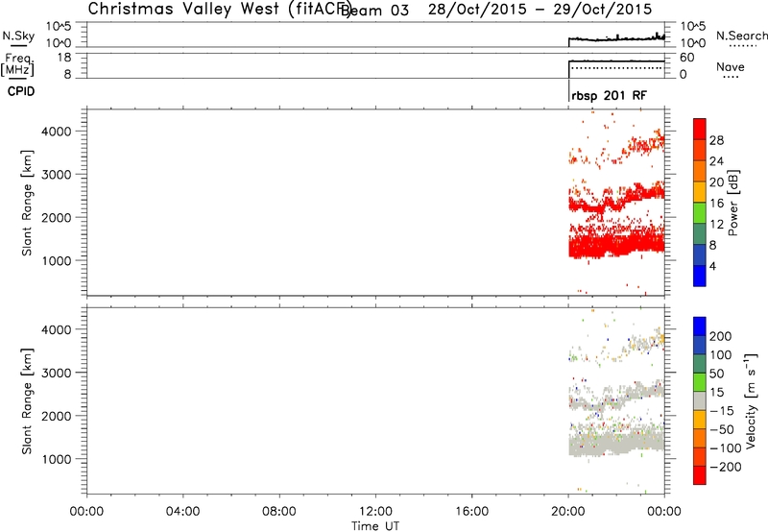Screen dimensions: 768x532
Task: Click the 'Freq. [MHz]' axis label
Action: (17, 64)
